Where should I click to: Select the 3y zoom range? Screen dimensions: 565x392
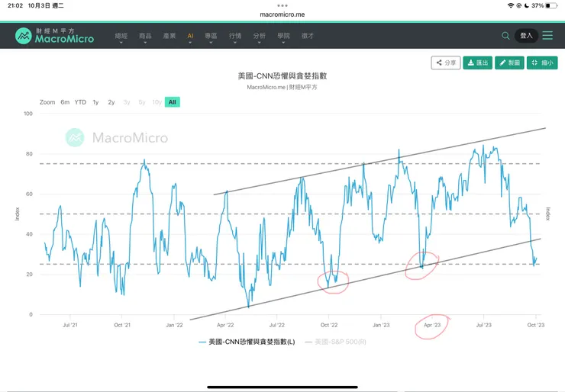point(127,102)
